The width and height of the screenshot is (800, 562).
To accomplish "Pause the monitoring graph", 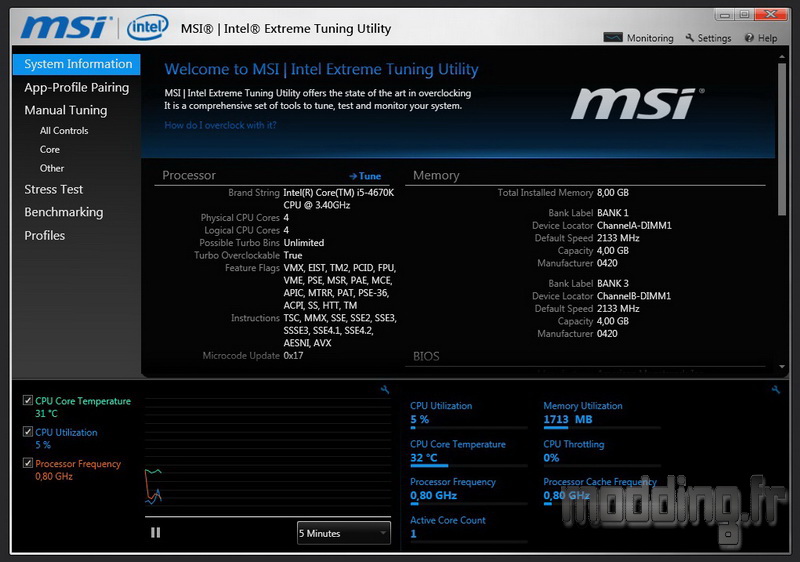I will coord(156,532).
